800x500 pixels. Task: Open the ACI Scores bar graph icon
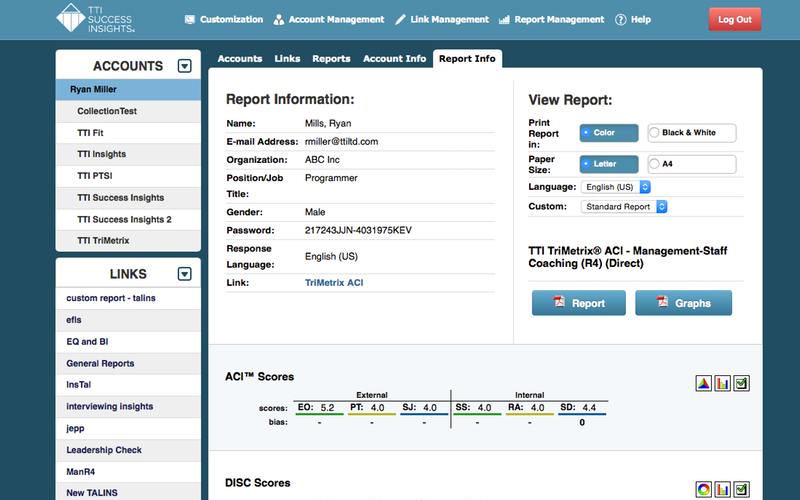[722, 383]
